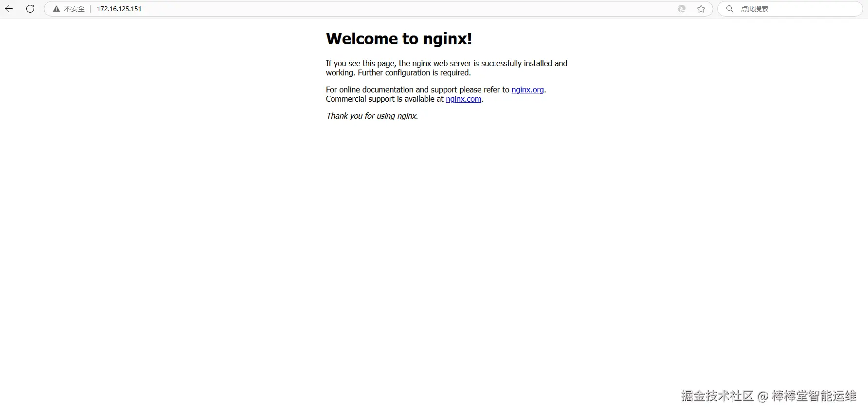Click the 'Thank you for using nginx.' text
The width and height of the screenshot is (868, 414).
372,116
